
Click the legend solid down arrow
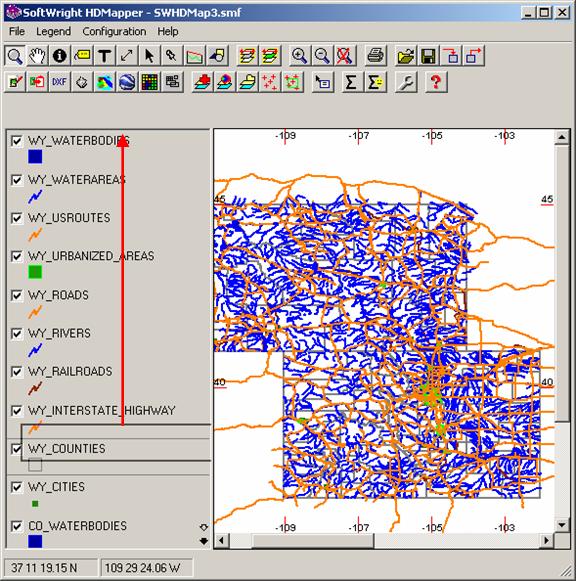pos(204,541)
